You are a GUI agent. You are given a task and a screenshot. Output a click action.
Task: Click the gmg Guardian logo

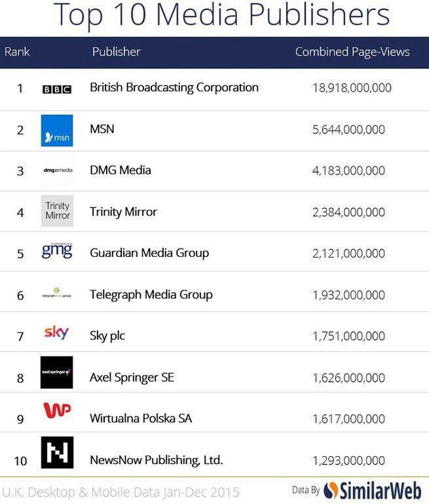point(57,251)
